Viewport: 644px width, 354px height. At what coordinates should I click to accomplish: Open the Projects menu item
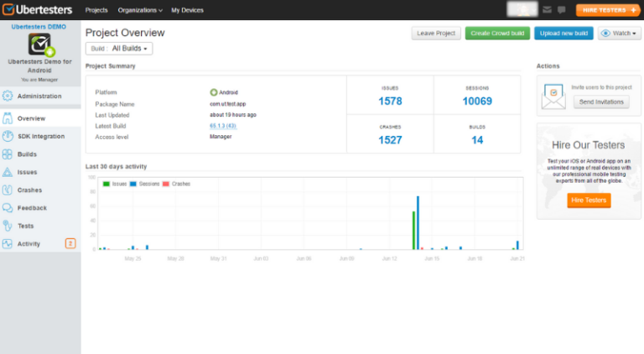click(x=96, y=10)
